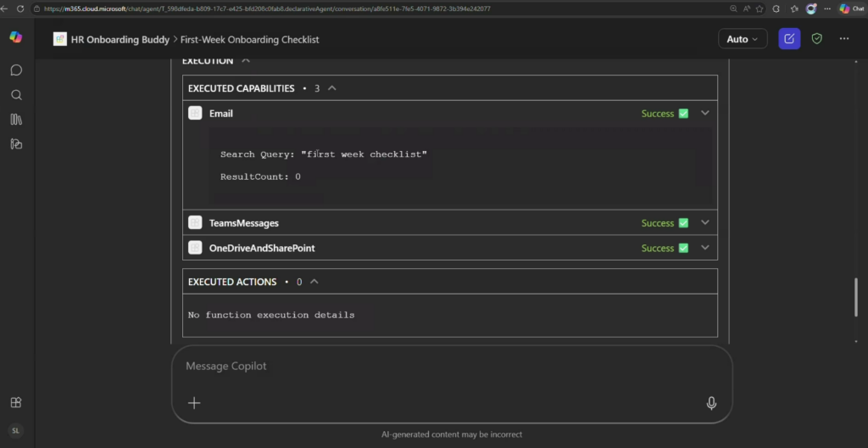The image size is (868, 448).
Task: Collapse the Email capability details
Action: pos(704,113)
